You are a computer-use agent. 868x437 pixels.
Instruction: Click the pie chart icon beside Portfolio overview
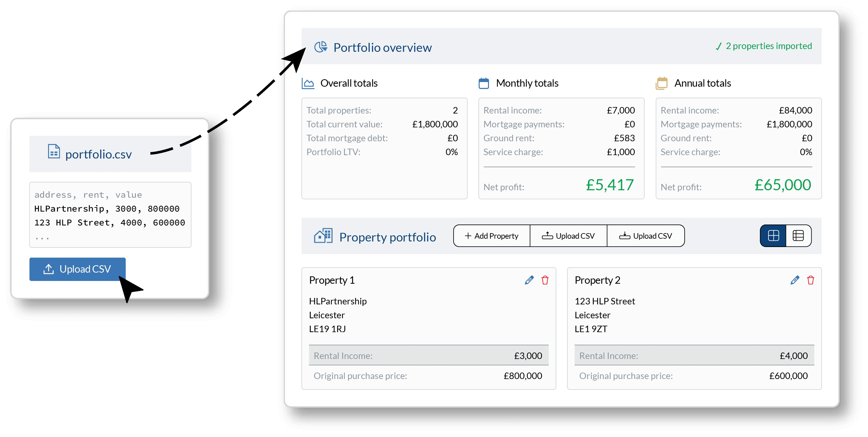[x=321, y=47]
